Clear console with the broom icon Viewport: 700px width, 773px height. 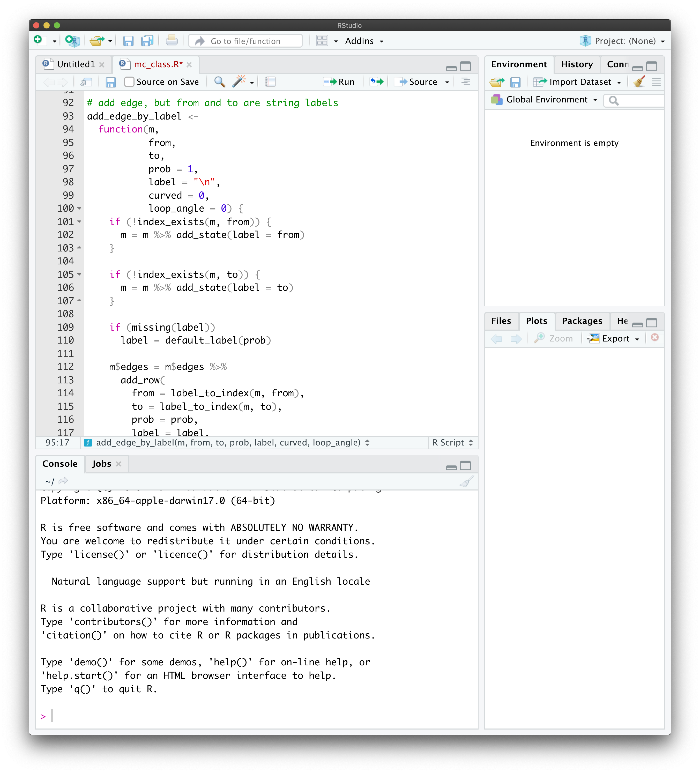467,481
